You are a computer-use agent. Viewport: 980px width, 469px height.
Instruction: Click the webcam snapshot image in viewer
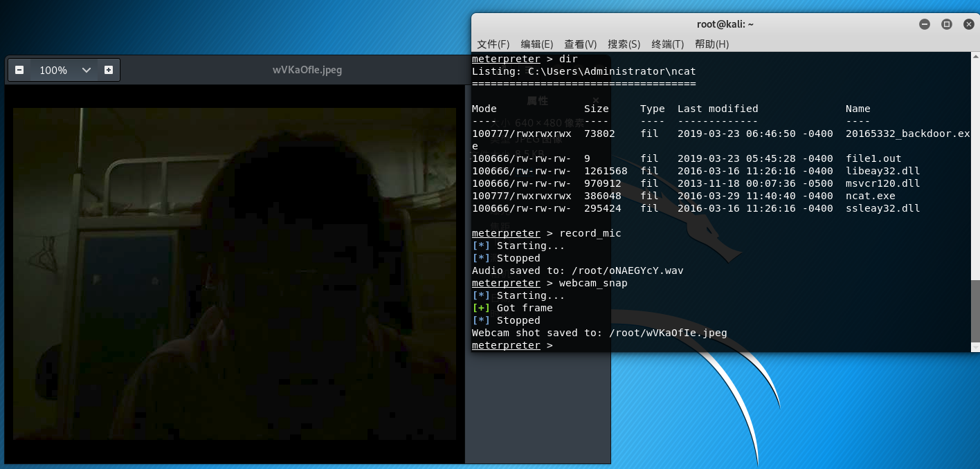click(235, 273)
